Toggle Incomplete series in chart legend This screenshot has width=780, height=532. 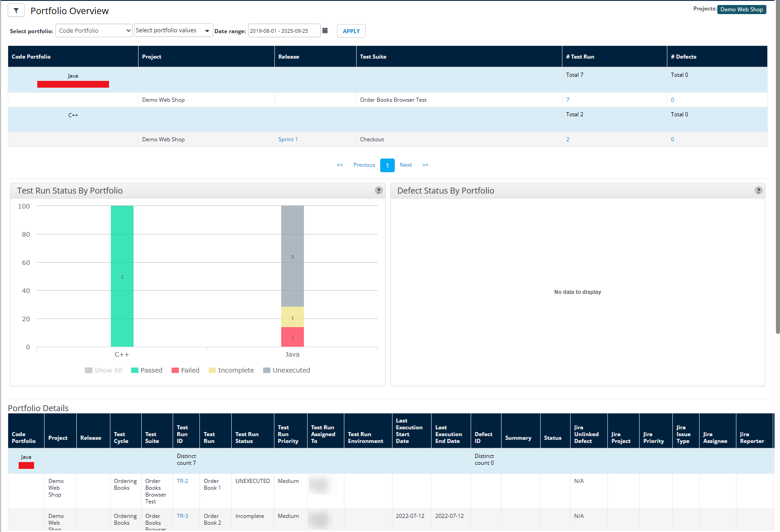[x=231, y=371]
